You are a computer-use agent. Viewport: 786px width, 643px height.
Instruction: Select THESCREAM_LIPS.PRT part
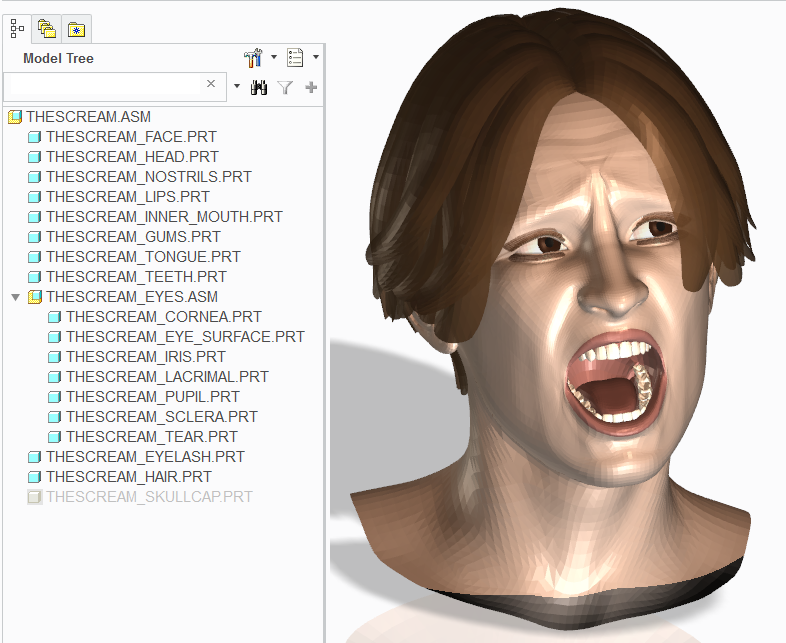point(128,197)
